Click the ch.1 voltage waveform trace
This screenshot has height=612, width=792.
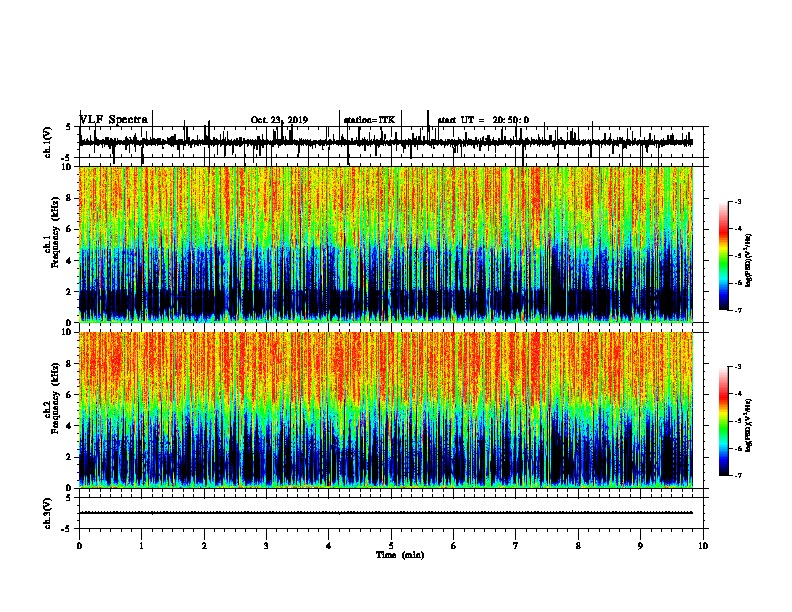pyautogui.click(x=386, y=142)
